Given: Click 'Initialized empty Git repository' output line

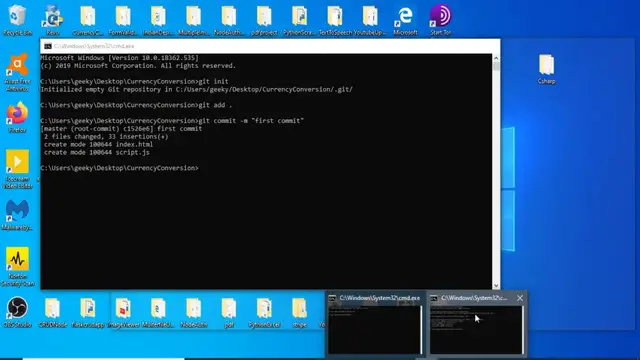Looking at the screenshot, I should pyautogui.click(x=196, y=89).
